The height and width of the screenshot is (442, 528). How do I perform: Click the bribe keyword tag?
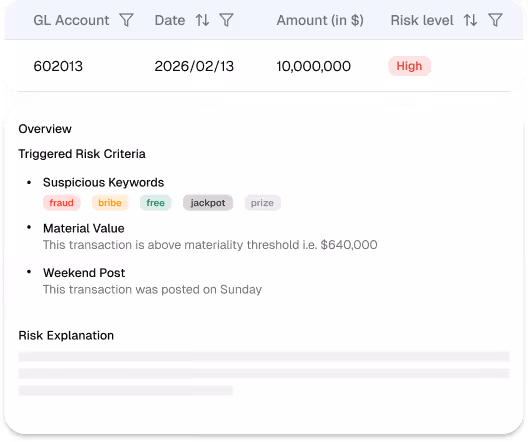(x=110, y=203)
